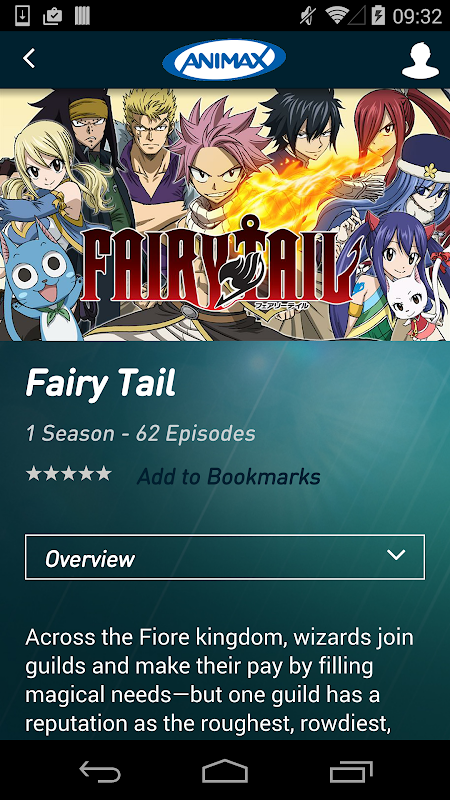Tap the muted sound status icon

(308, 16)
